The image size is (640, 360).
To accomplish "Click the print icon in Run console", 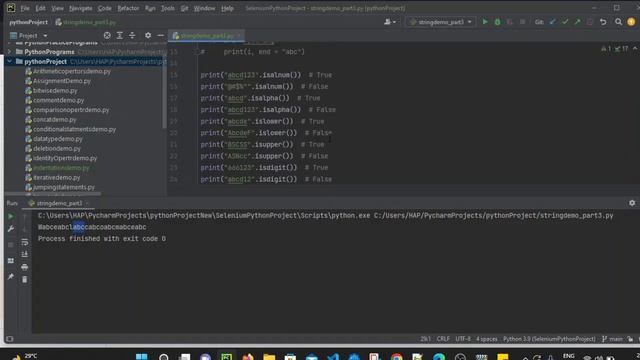I will click(x=24, y=267).
